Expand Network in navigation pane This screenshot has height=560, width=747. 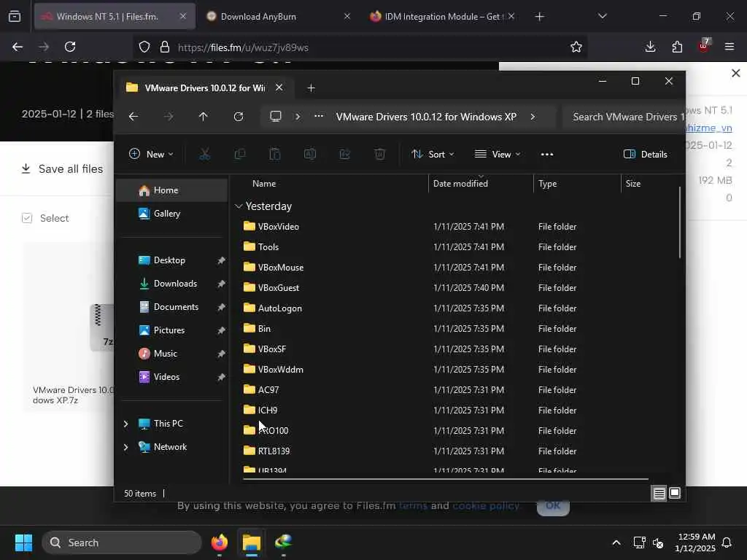(125, 447)
